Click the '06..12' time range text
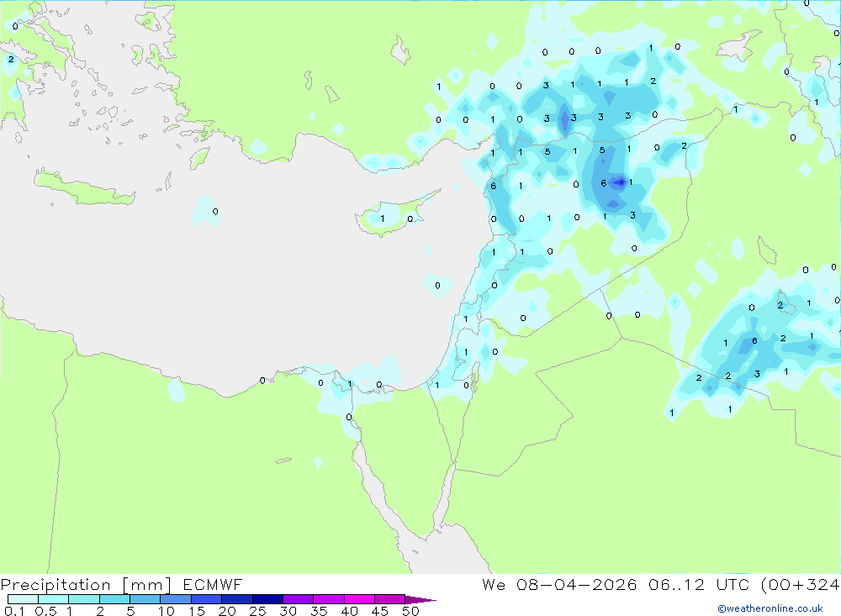 coord(676,584)
